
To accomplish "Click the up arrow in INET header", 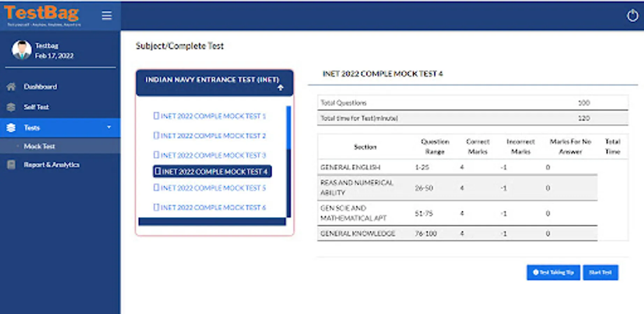I will coord(280,88).
